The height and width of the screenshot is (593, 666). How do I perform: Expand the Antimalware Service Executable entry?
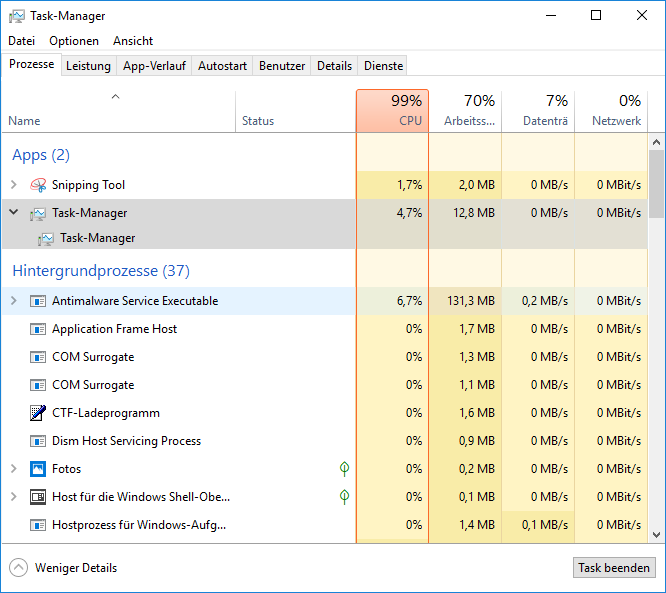pyautogui.click(x=14, y=301)
